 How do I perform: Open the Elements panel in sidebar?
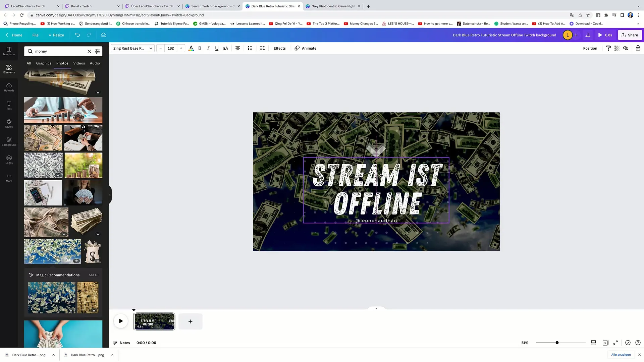point(9,69)
